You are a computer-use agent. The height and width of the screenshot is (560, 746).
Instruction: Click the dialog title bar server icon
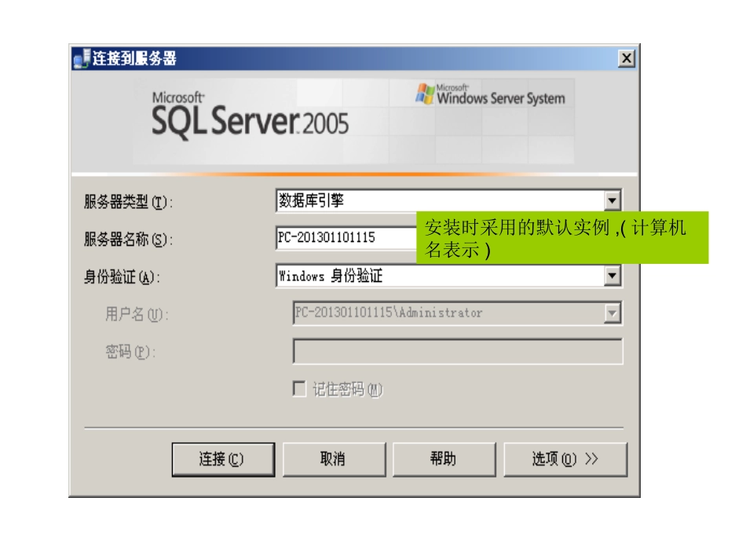82,58
